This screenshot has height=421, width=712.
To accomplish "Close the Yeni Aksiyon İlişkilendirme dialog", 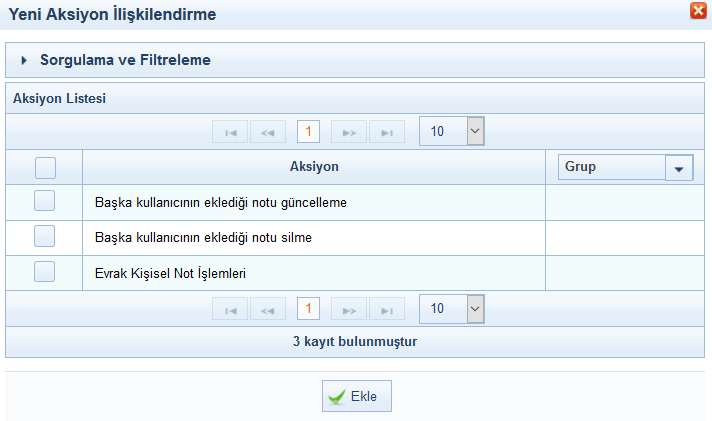I will point(698,12).
